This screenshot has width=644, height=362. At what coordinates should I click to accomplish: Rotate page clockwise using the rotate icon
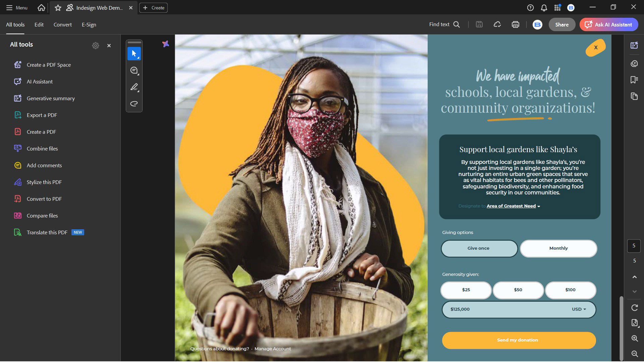click(x=634, y=308)
